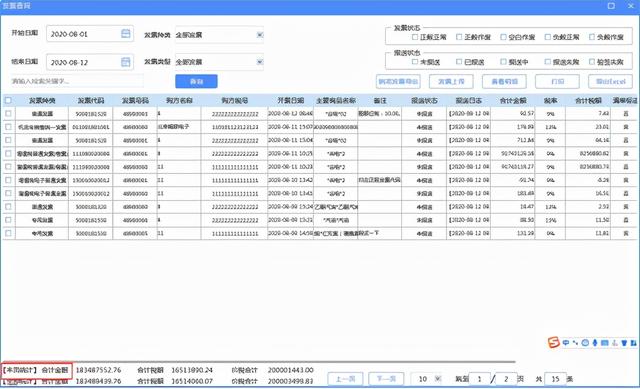Click the 备注 column header

[x=380, y=100]
